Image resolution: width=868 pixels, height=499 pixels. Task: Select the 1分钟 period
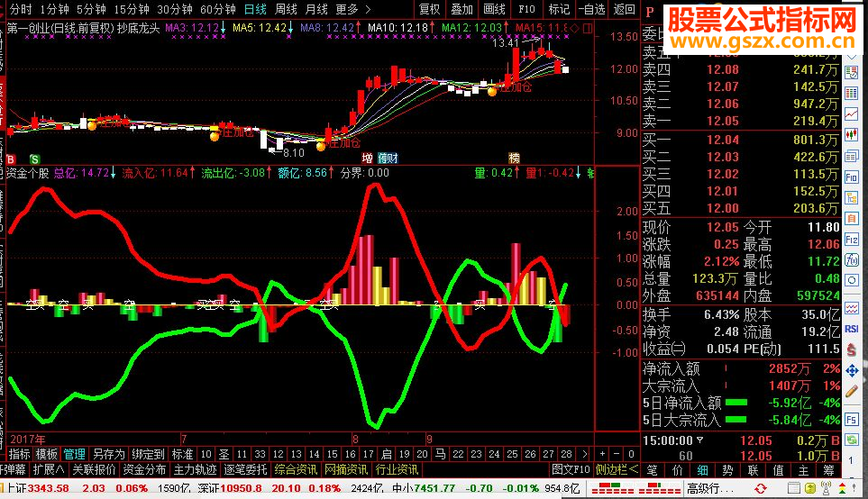[x=54, y=9]
